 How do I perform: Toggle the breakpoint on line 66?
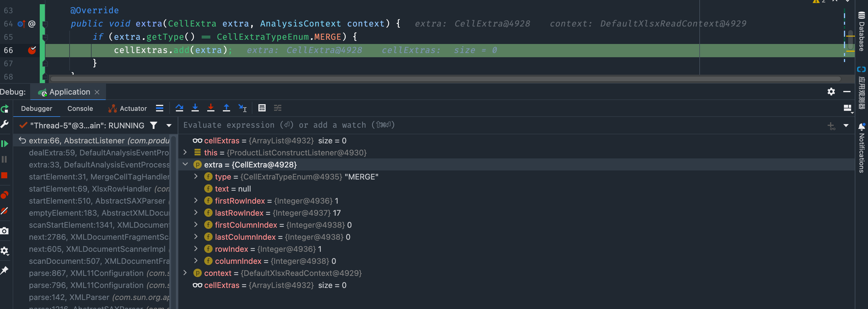pyautogui.click(x=32, y=50)
